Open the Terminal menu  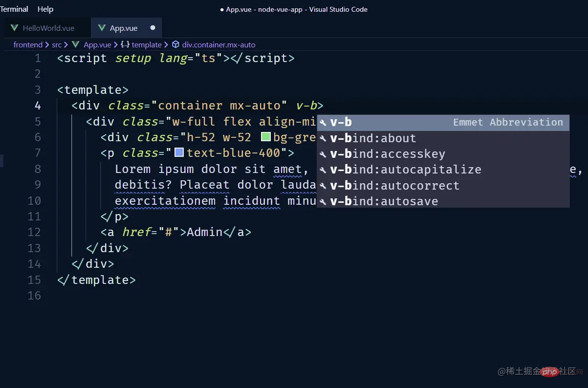coord(14,9)
